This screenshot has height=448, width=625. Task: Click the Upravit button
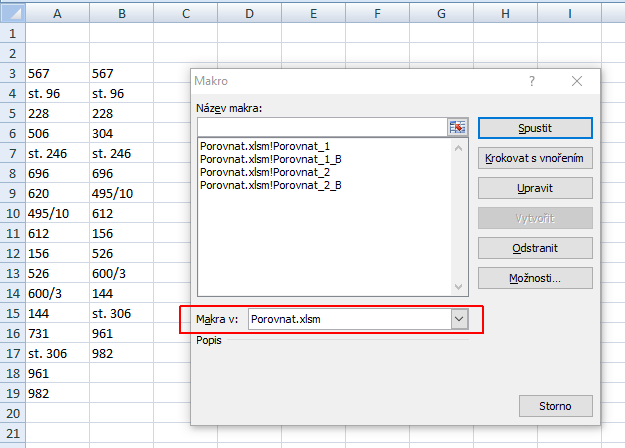[x=536, y=188]
